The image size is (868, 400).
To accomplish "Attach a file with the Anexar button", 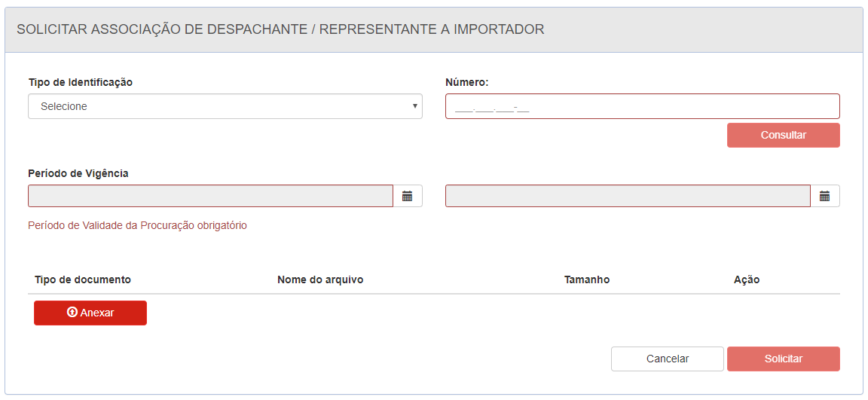I will (x=90, y=313).
